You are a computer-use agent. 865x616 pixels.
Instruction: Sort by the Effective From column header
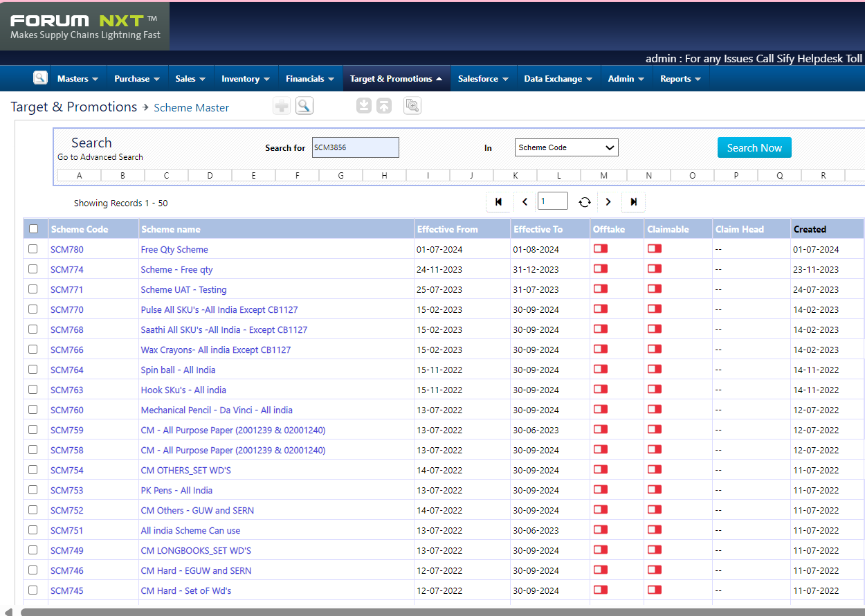click(447, 229)
